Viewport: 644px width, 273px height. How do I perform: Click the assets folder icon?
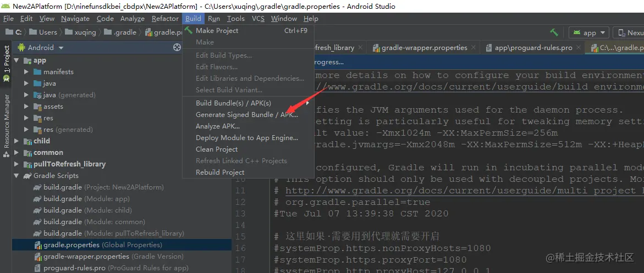click(x=37, y=107)
